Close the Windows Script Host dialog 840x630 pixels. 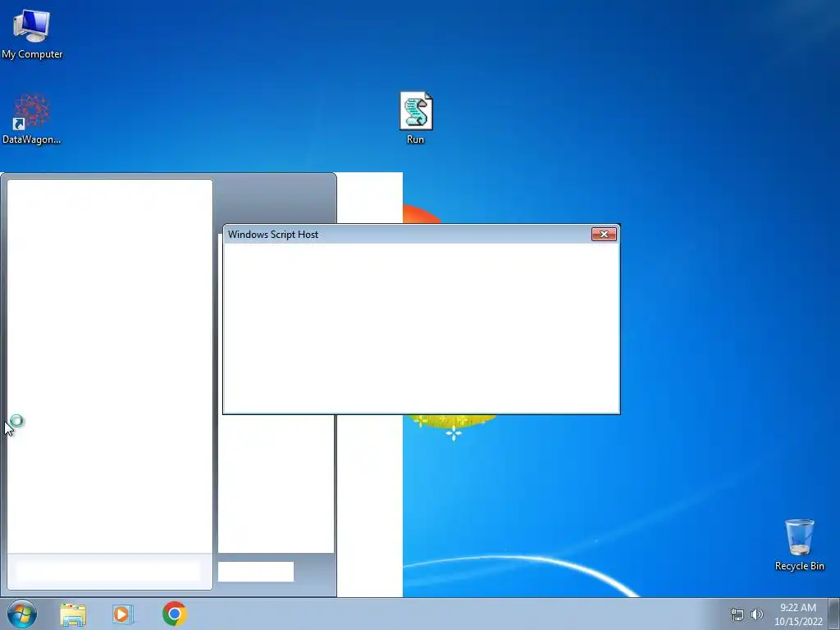click(x=604, y=234)
